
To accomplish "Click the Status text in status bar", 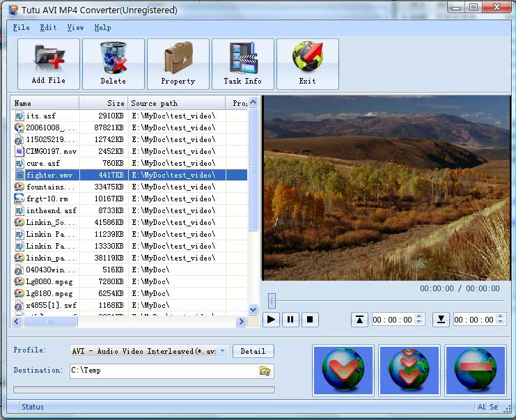I will click(33, 407).
